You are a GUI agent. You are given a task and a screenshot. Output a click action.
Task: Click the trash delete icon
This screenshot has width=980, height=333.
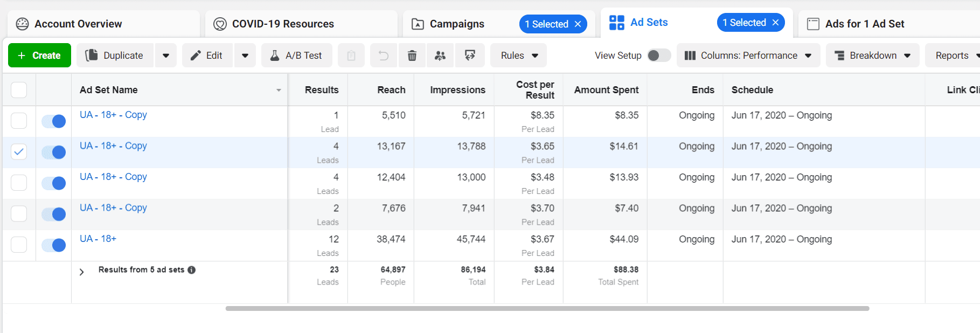click(x=412, y=55)
